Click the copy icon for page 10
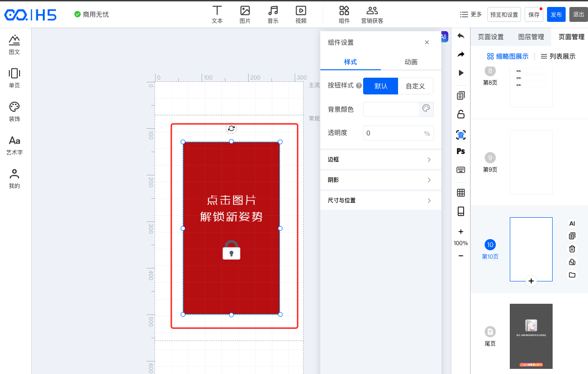Image resolution: width=588 pixels, height=374 pixels. (572, 236)
